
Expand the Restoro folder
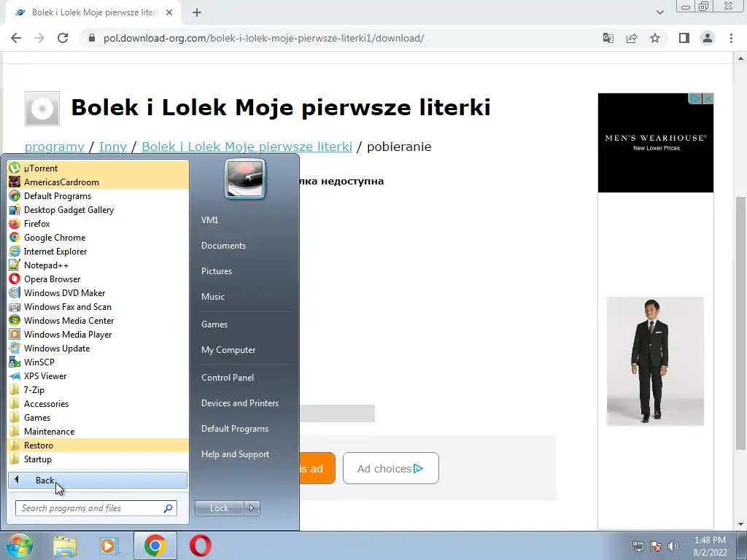pos(98,445)
